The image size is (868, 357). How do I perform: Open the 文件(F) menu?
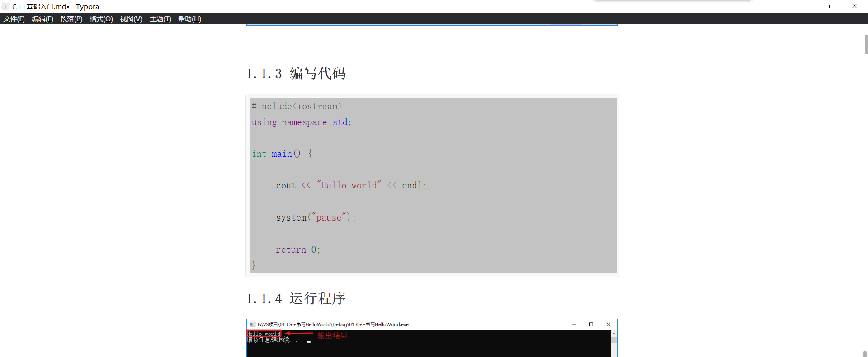click(14, 19)
